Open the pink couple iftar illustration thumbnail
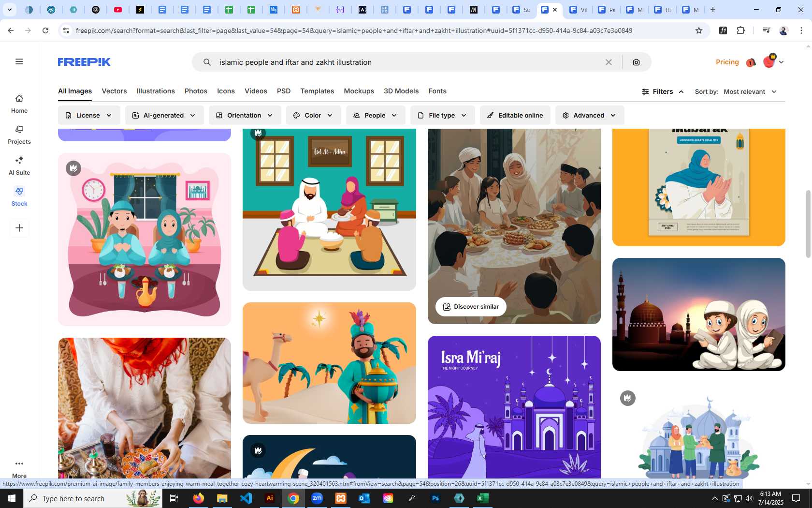The image size is (812, 508). [x=145, y=239]
